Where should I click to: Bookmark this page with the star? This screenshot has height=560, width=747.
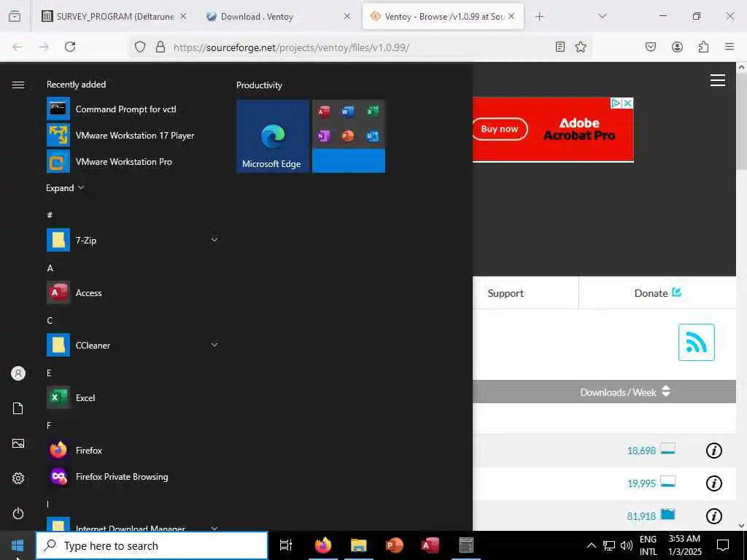[580, 47]
